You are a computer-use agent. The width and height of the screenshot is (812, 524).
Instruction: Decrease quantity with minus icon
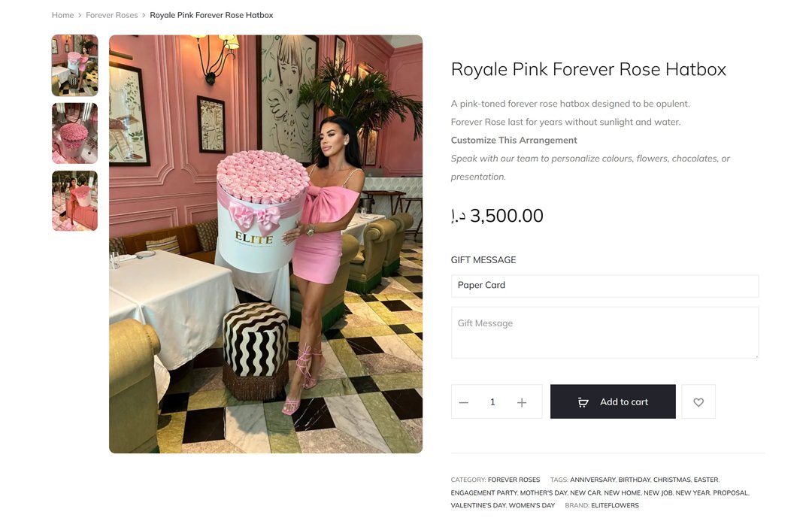pos(463,402)
